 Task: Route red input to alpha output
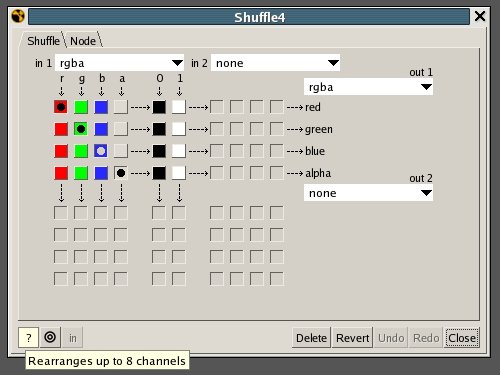[61, 173]
